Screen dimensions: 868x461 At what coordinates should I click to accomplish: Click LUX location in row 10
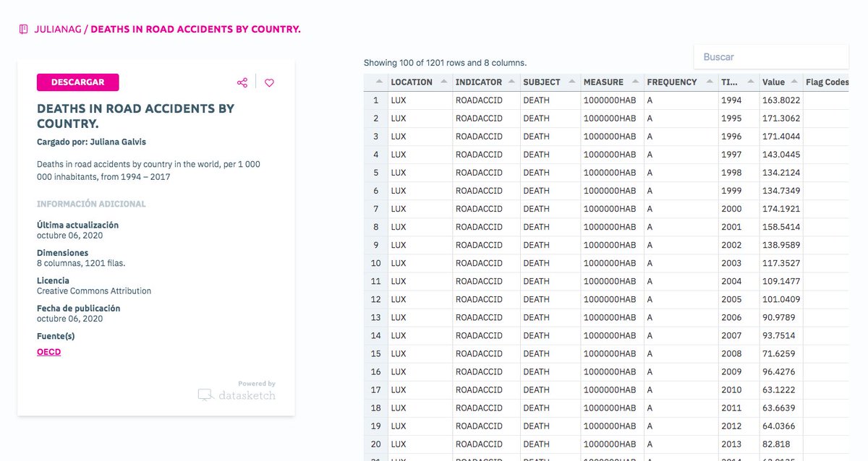pyautogui.click(x=420, y=263)
